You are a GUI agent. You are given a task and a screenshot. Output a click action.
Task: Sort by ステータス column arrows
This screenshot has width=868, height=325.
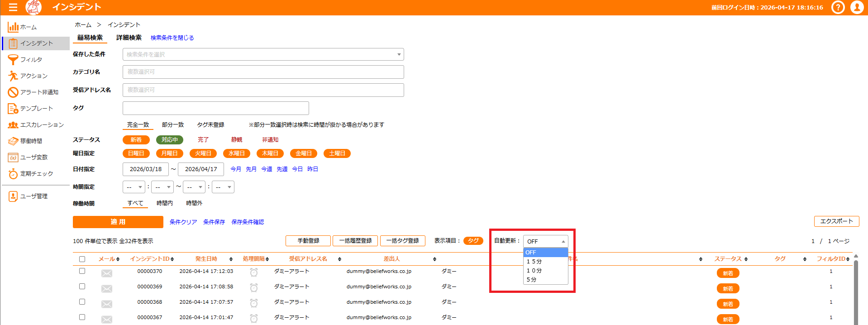746,259
